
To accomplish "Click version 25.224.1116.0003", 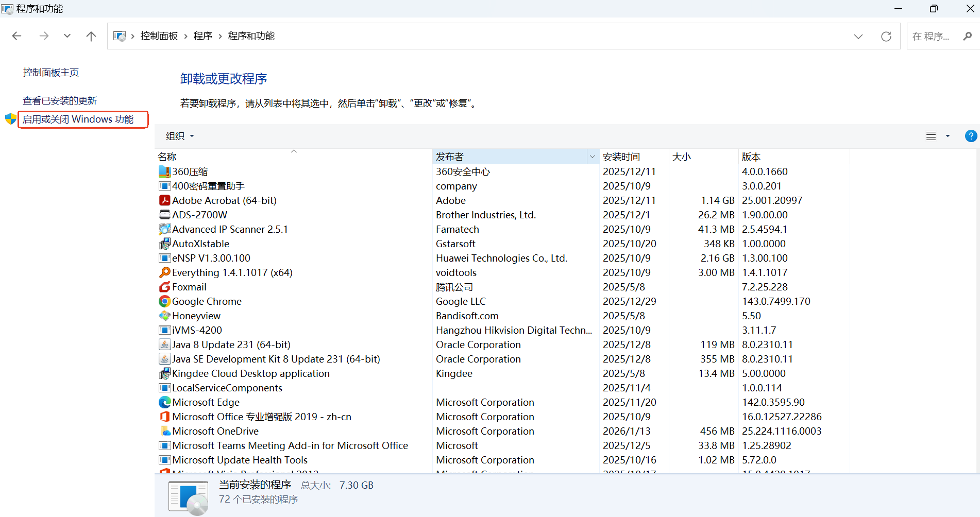I will coord(782,431).
